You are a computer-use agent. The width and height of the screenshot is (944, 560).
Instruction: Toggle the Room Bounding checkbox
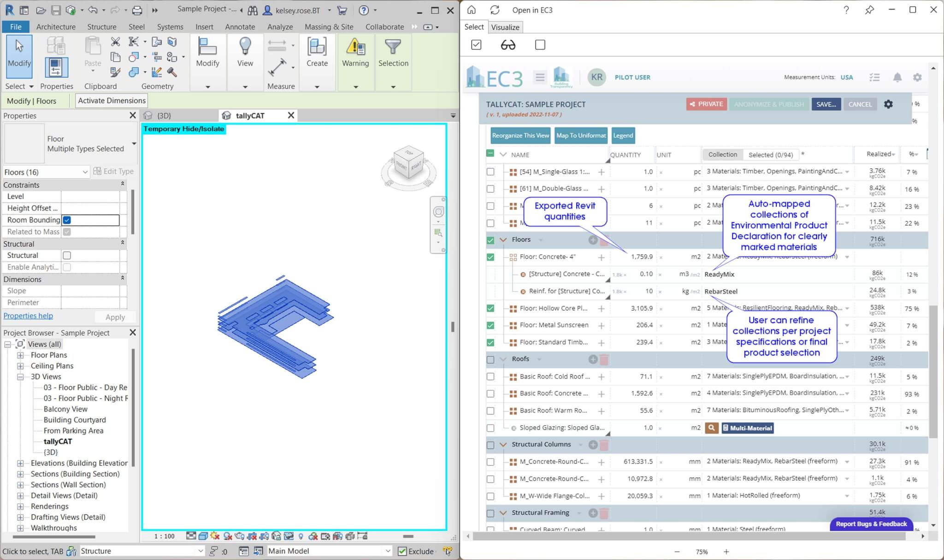[67, 220]
